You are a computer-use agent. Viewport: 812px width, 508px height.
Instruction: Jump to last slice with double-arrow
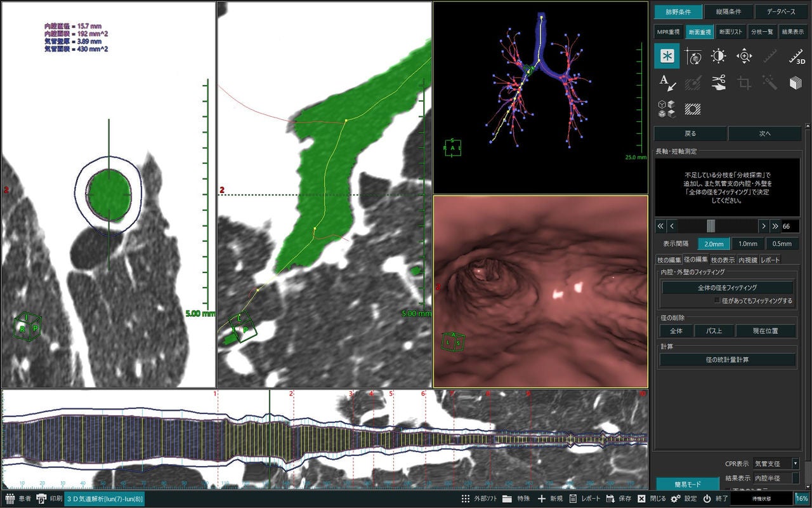tap(775, 226)
